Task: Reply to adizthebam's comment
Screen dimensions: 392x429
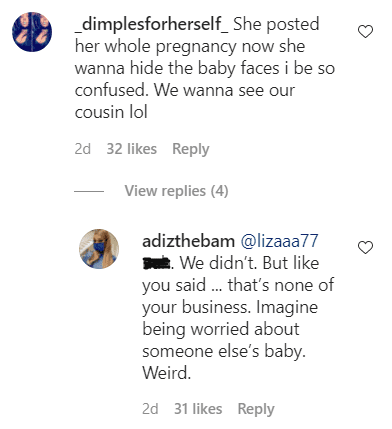Action: tap(256, 409)
